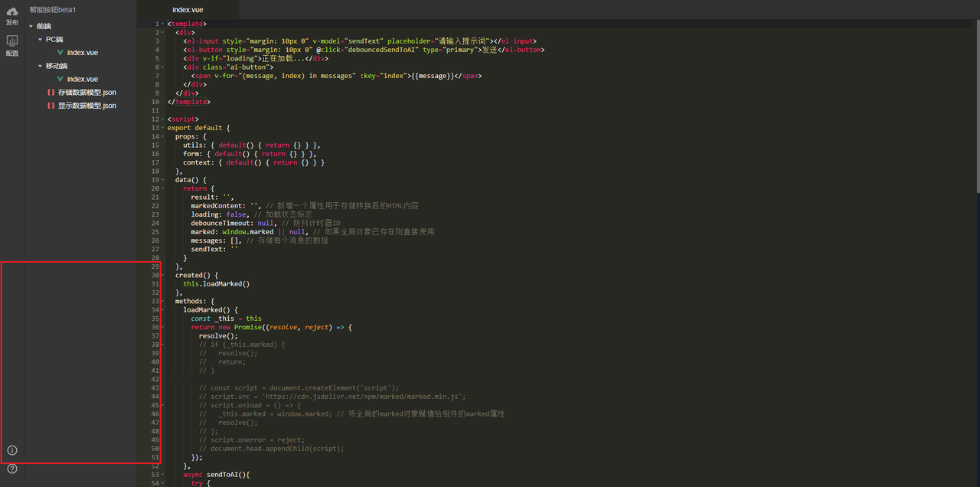Fold the template block at line 1

click(x=164, y=24)
